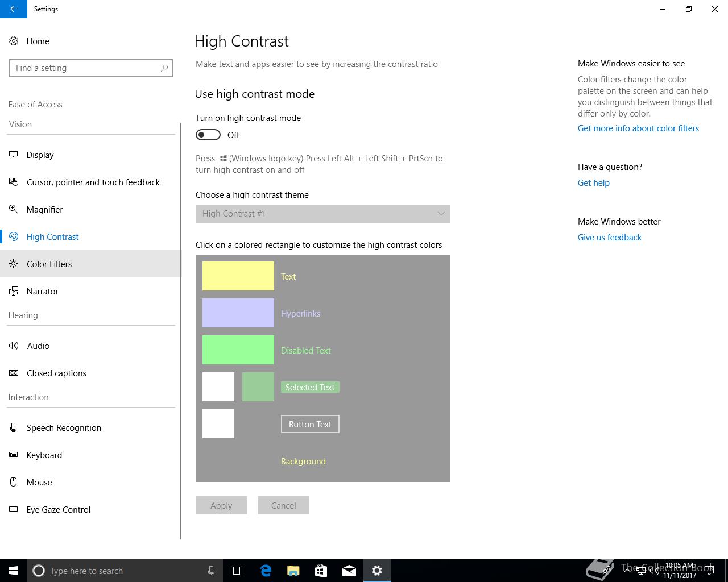This screenshot has height=582, width=728.
Task: Click the Cortana microphone icon in taskbar
Action: 211,571
